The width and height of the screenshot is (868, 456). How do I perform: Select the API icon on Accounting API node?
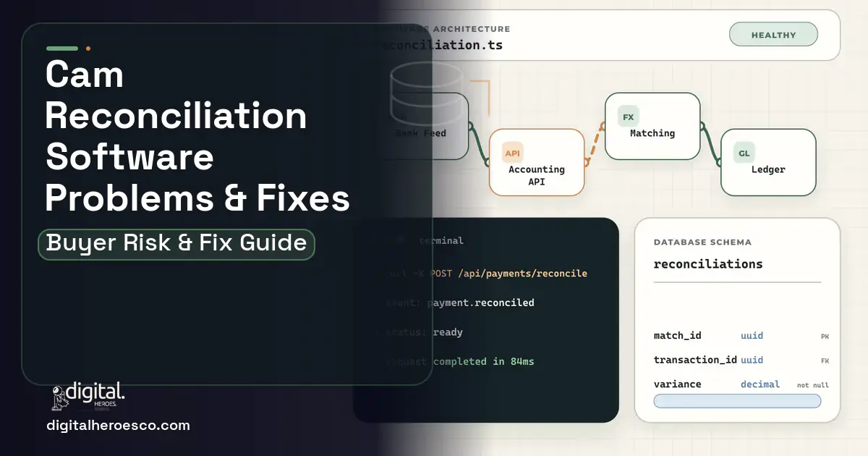[513, 153]
